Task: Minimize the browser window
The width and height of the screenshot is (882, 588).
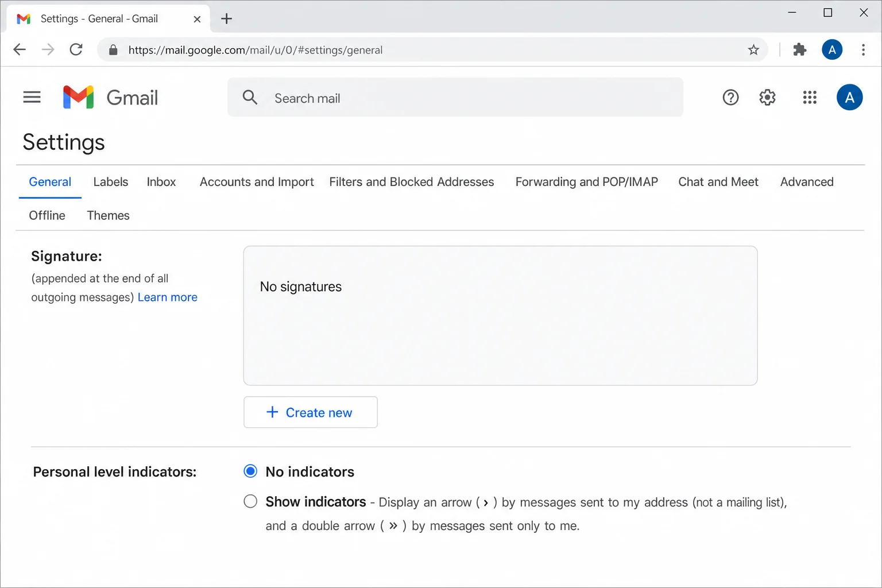Action: pos(792,13)
